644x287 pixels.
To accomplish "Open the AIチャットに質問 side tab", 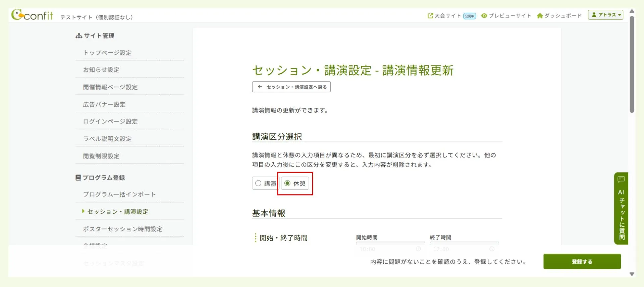I will tap(621, 208).
